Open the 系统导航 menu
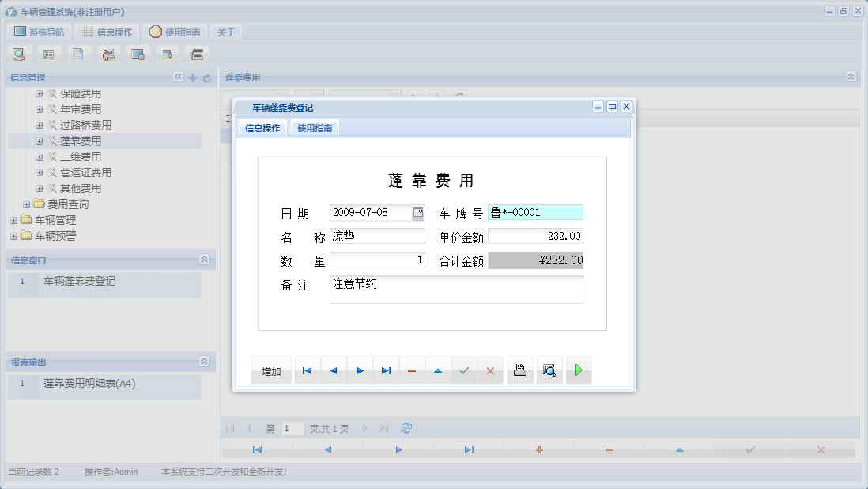Viewport: 868px width, 489px height. (38, 32)
